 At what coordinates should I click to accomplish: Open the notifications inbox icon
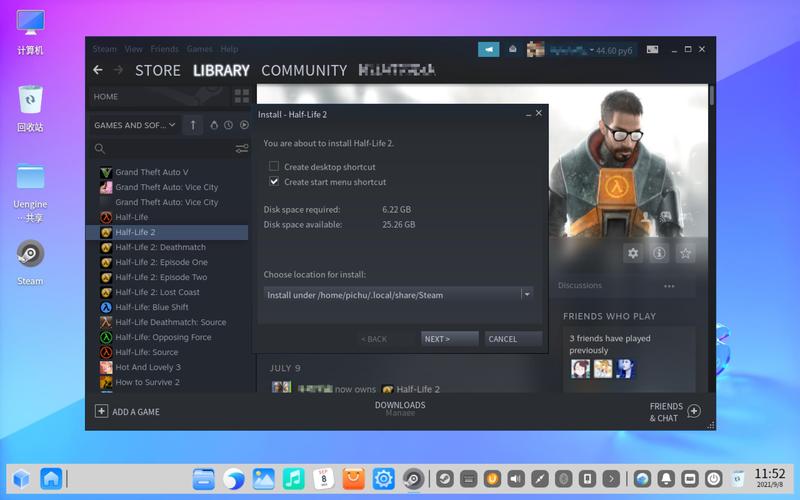(x=513, y=49)
